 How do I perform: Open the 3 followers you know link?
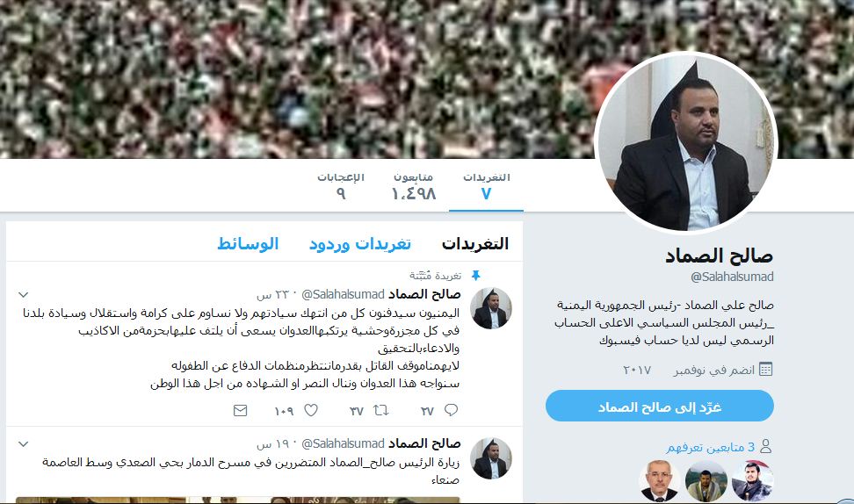tap(711, 448)
